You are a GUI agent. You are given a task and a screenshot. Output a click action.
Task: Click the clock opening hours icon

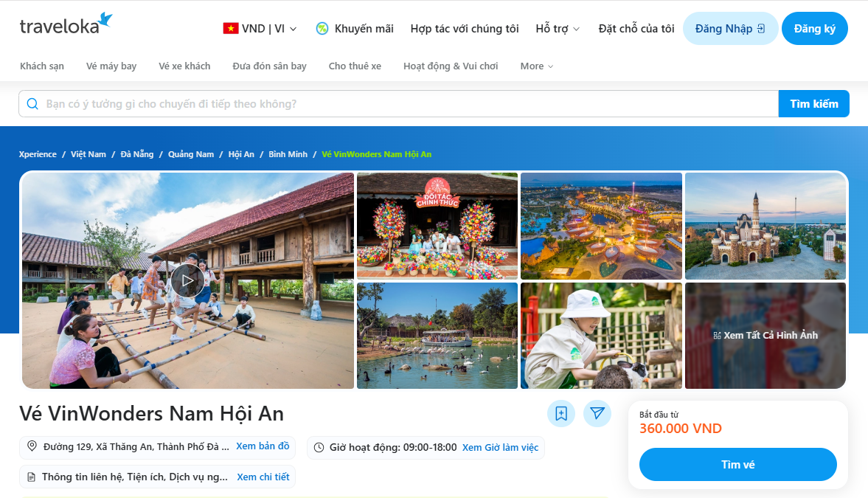[x=319, y=447]
